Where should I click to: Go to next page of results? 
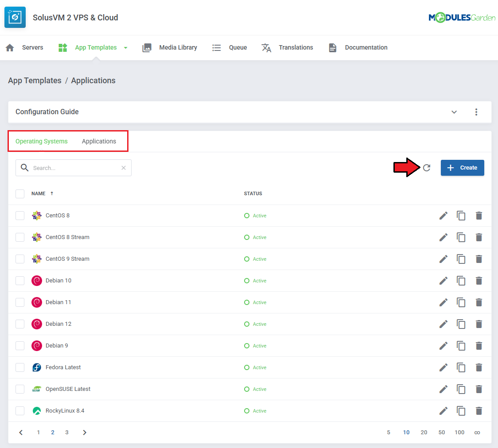point(85,433)
